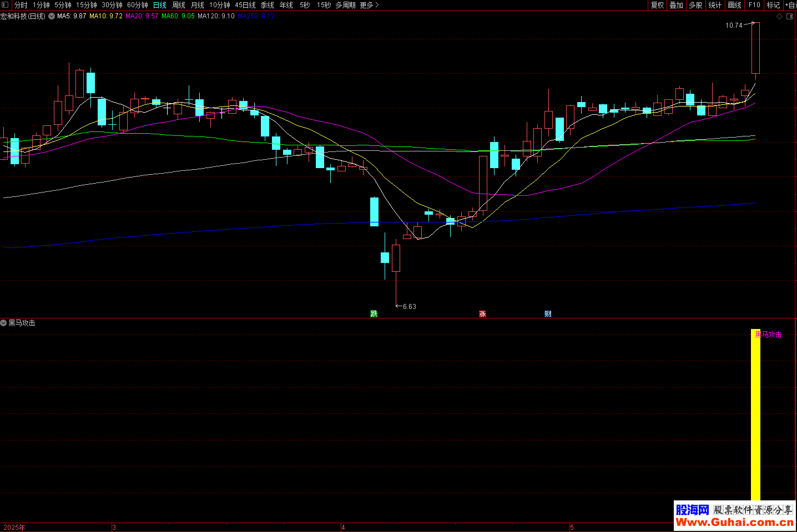Select the 45日线 period tab
This screenshot has height=532, width=797.
245,5
